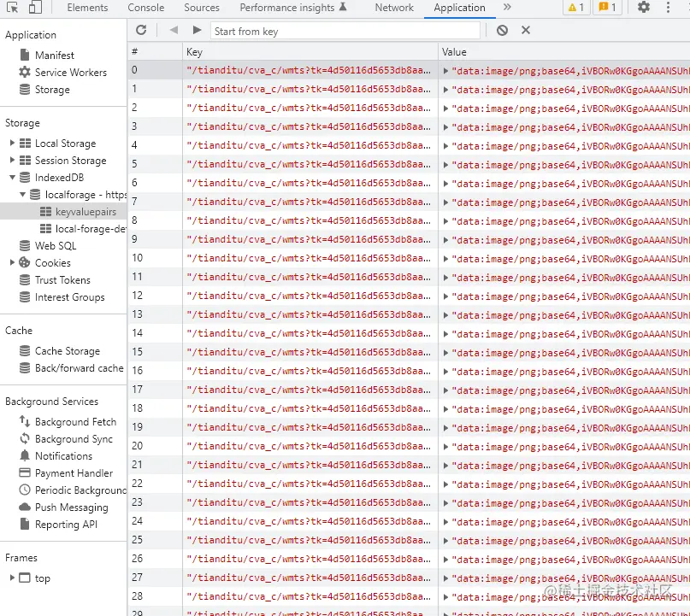This screenshot has height=616, width=690.
Task: Switch to the Sources tab
Action: pyautogui.click(x=202, y=8)
